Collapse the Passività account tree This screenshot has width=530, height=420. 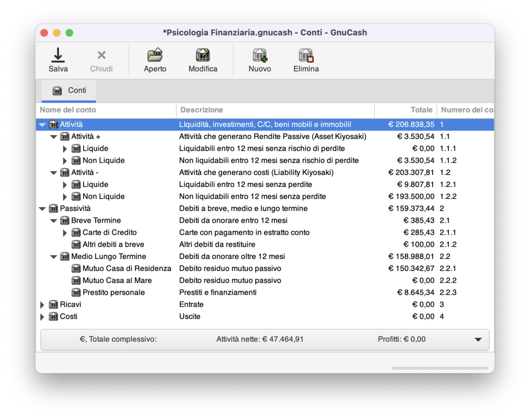click(x=42, y=209)
